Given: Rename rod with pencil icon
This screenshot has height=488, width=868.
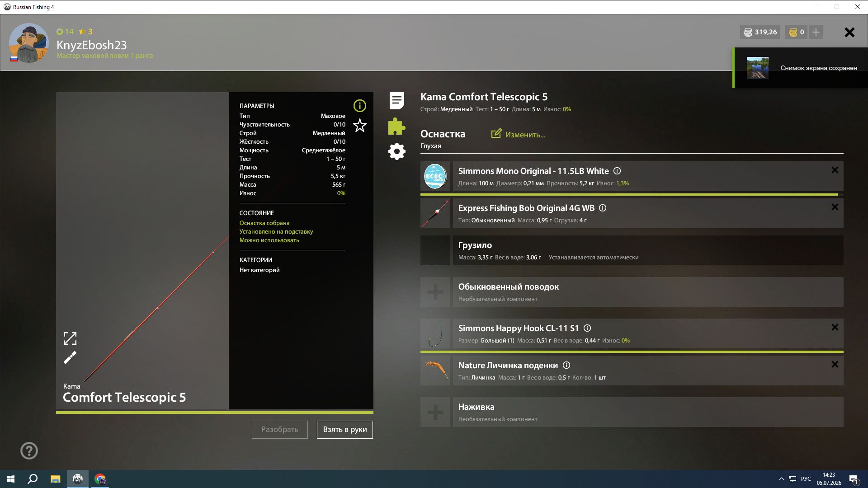Looking at the screenshot, I should (x=70, y=358).
